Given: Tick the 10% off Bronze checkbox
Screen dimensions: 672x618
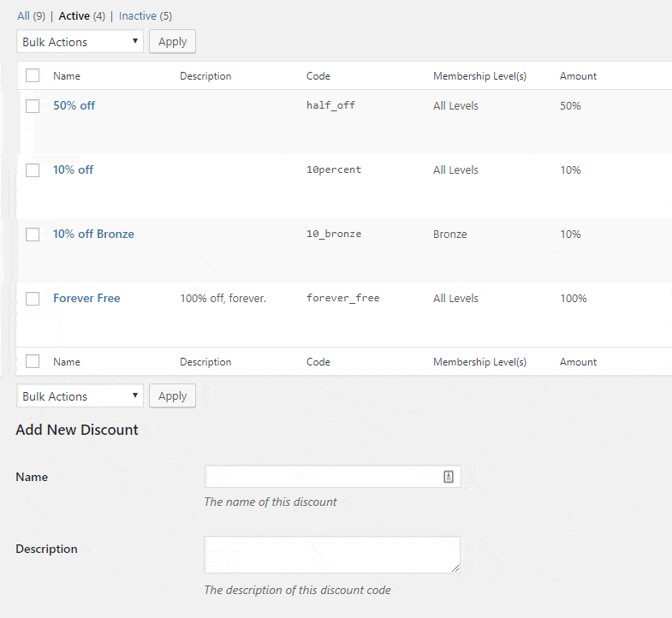Looking at the screenshot, I should [33, 235].
